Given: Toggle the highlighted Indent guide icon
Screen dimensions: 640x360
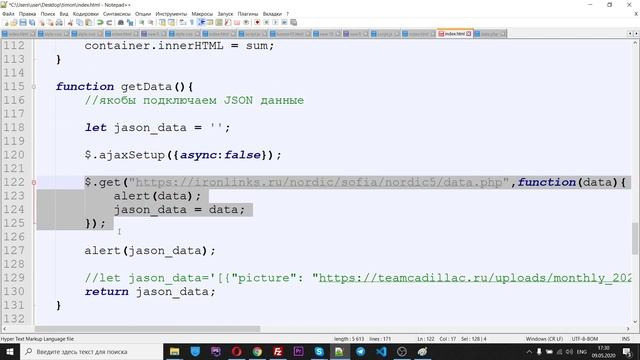Looking at the screenshot, I should point(201,22).
